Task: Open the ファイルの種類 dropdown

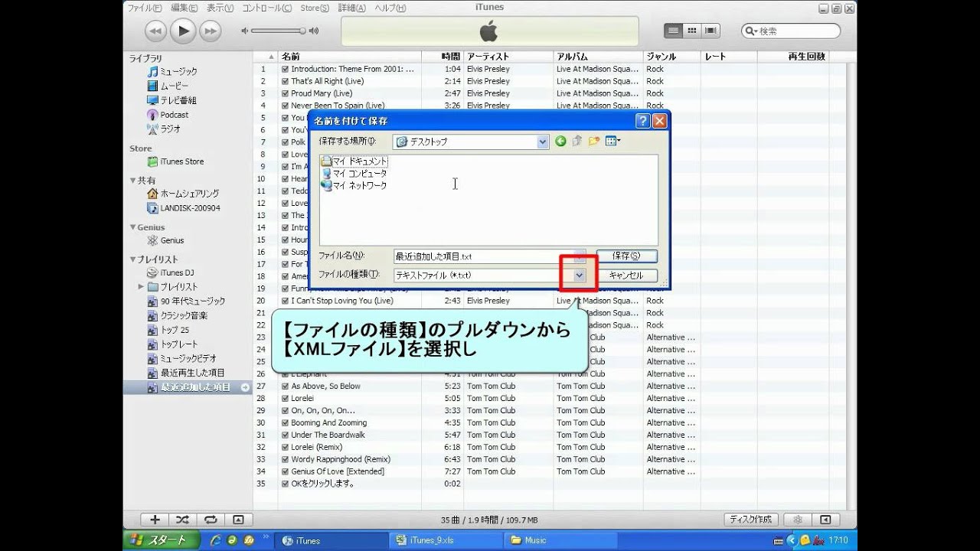Action: 579,275
